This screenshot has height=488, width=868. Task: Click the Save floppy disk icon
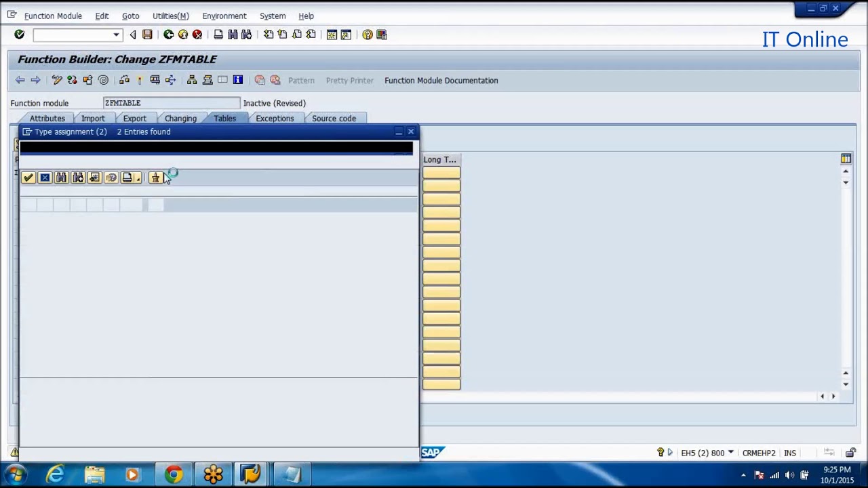[x=147, y=35]
